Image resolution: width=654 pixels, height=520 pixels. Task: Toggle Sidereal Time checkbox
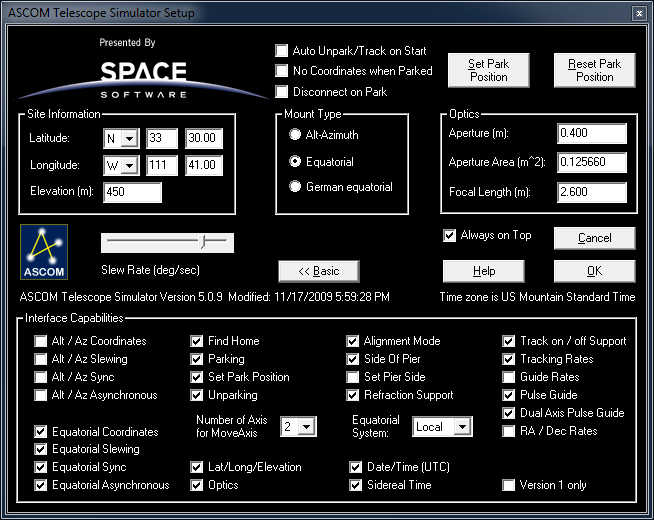[355, 485]
